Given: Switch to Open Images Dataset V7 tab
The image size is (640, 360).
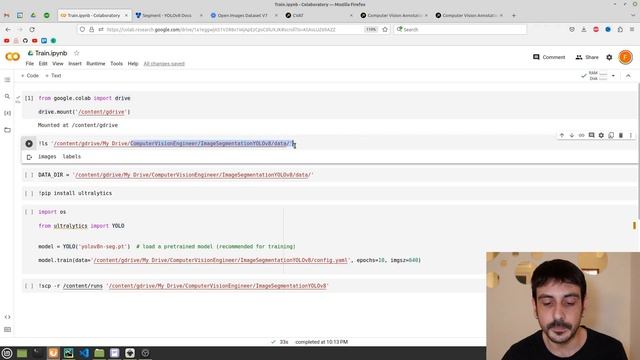Looking at the screenshot, I should pyautogui.click(x=243, y=16).
